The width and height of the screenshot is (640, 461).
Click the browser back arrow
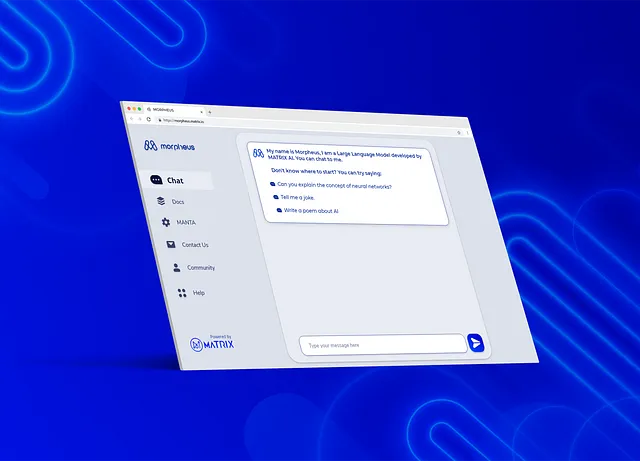point(132,118)
